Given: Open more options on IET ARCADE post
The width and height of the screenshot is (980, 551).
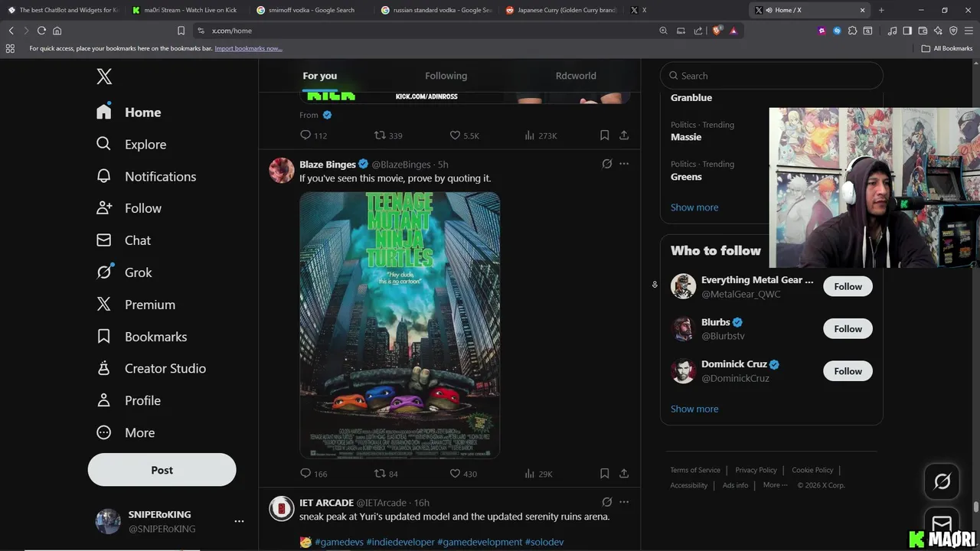Looking at the screenshot, I should coord(624,502).
